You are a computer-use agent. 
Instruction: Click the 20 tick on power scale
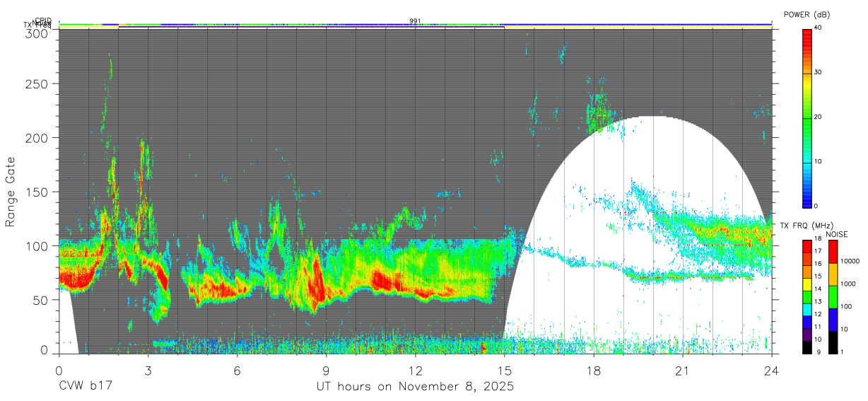819,117
